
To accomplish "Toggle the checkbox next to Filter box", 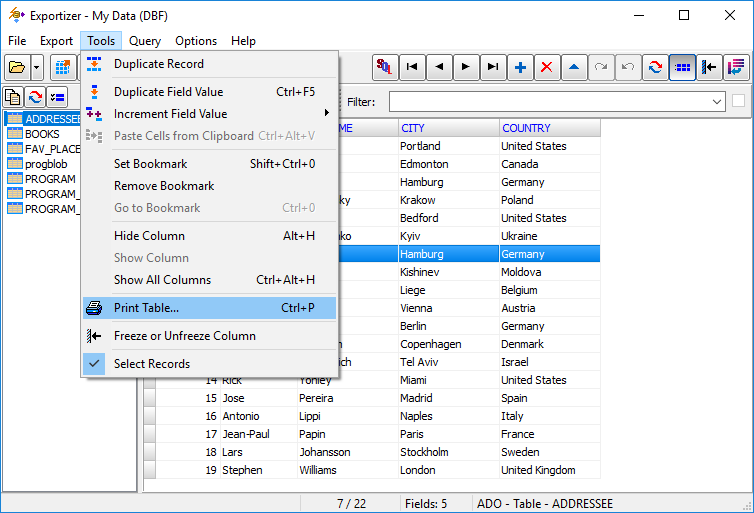I will (x=738, y=101).
